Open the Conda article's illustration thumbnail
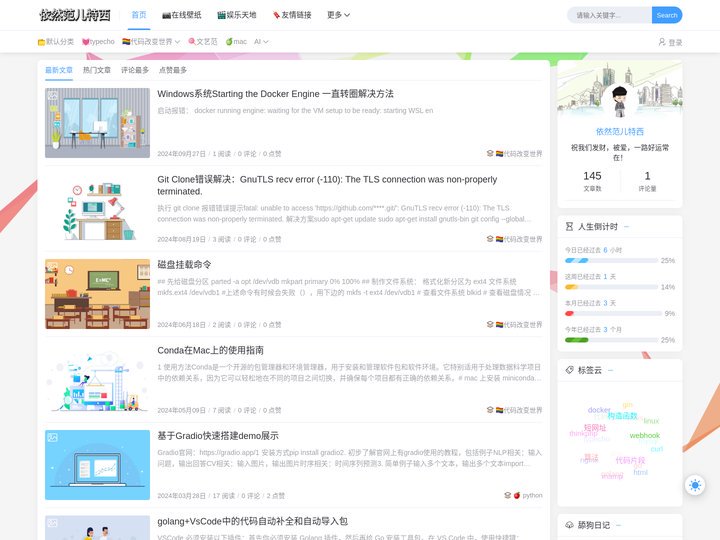This screenshot has height=540, width=720. (97, 379)
